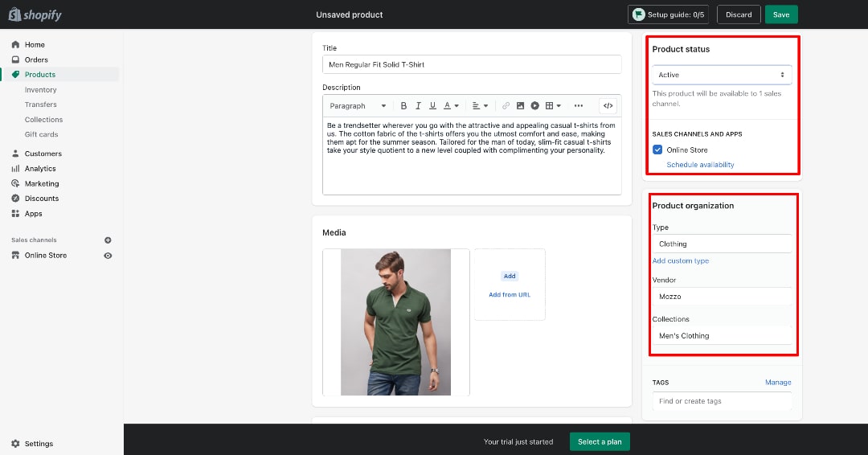This screenshot has width=868, height=455.
Task: Show HTML code view
Action: pos(608,106)
